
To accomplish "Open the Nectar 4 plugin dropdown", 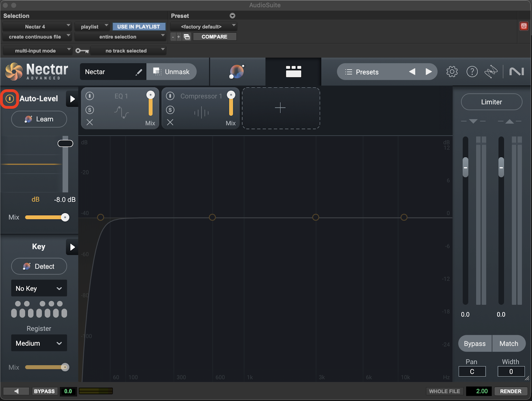I will (x=37, y=27).
